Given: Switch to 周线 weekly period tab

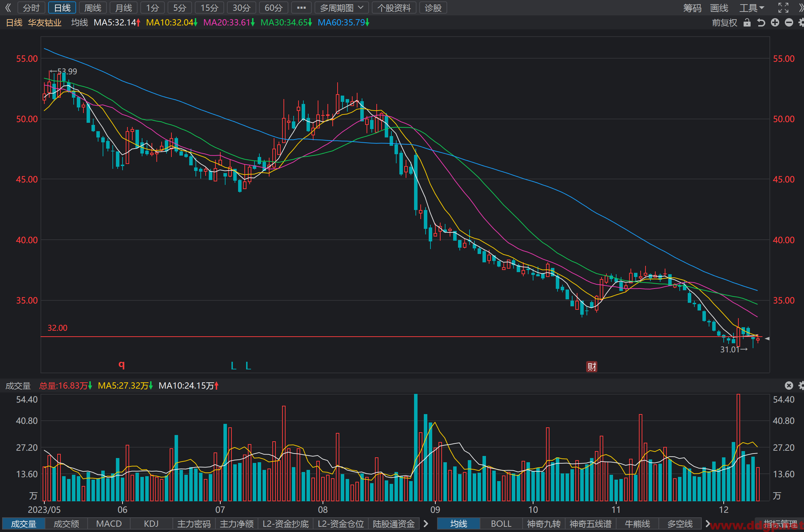Looking at the screenshot, I should 93,8.
